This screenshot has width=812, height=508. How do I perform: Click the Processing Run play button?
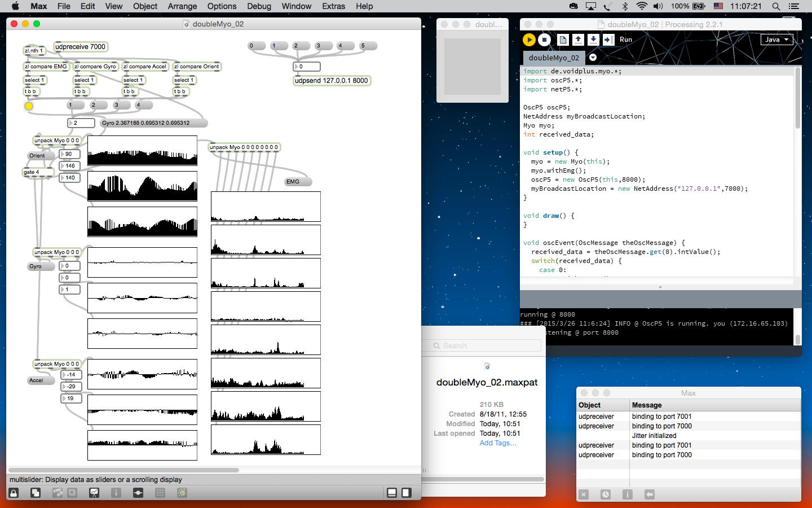tap(529, 40)
